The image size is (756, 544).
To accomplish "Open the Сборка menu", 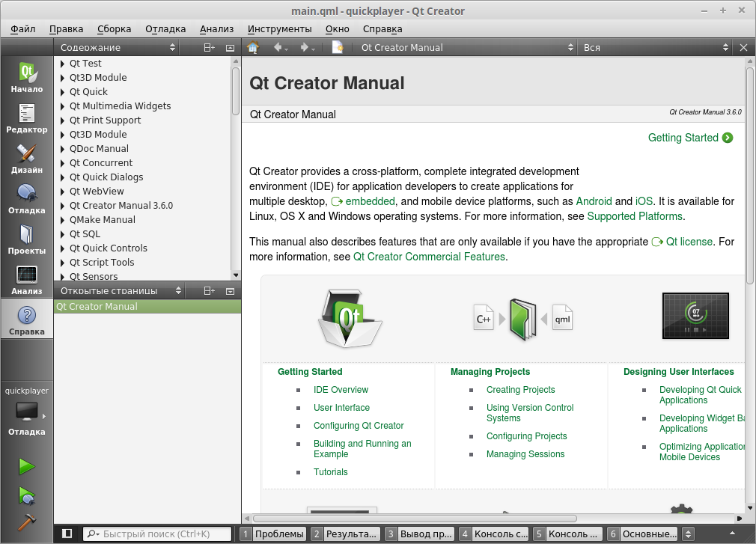I will [114, 29].
